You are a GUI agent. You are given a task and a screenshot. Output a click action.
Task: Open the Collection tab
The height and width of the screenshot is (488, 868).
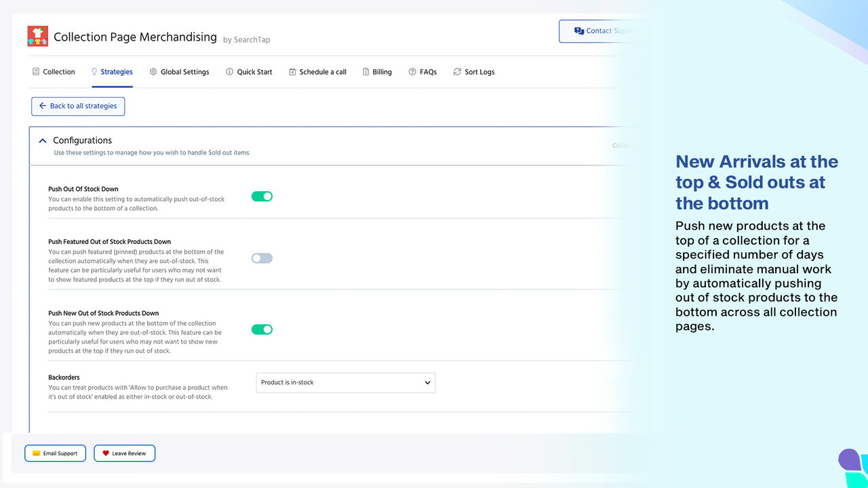tap(54, 72)
